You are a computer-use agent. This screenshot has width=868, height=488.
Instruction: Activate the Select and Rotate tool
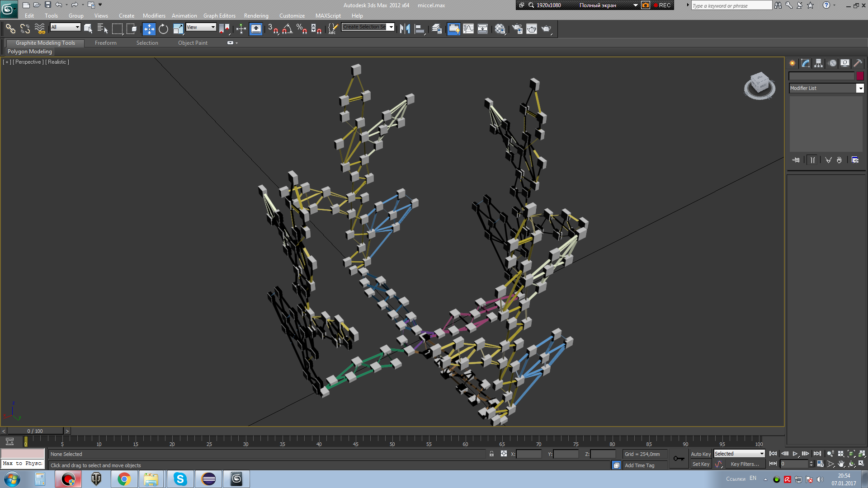coord(163,29)
